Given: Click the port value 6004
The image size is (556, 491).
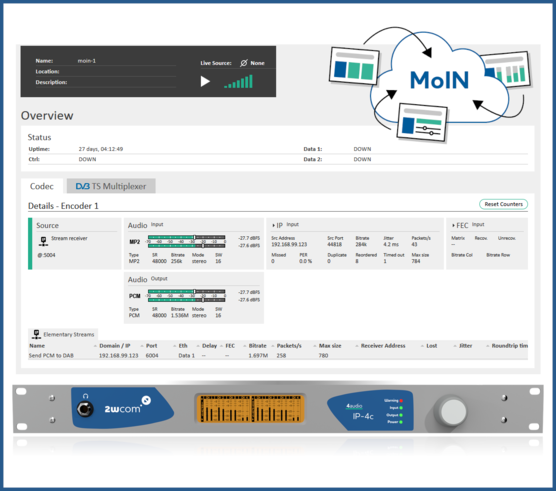Looking at the screenshot, I should 152,356.
